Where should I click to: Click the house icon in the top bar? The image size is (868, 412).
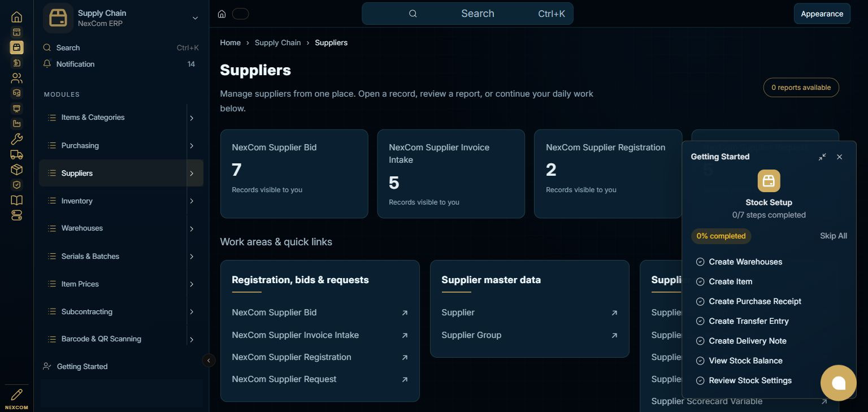click(222, 14)
